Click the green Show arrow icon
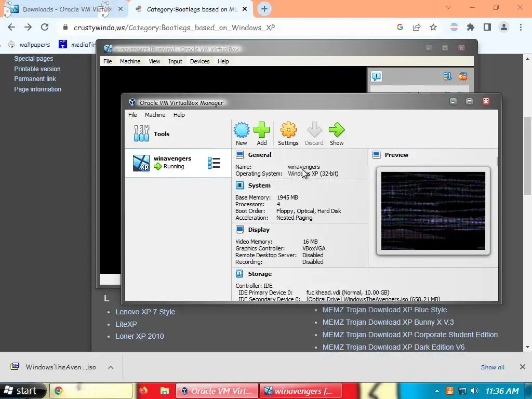Viewport: 532px width, 399px height. click(x=337, y=130)
